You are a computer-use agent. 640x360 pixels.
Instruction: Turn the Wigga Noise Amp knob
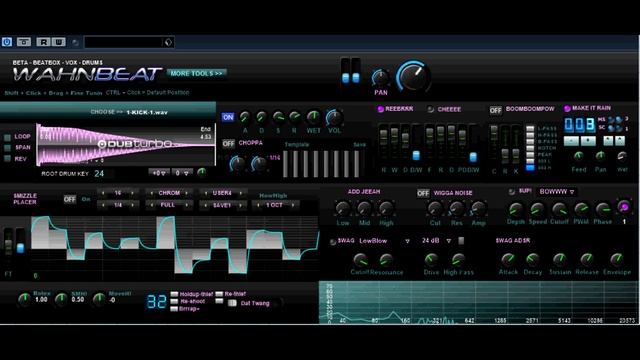(x=478, y=209)
